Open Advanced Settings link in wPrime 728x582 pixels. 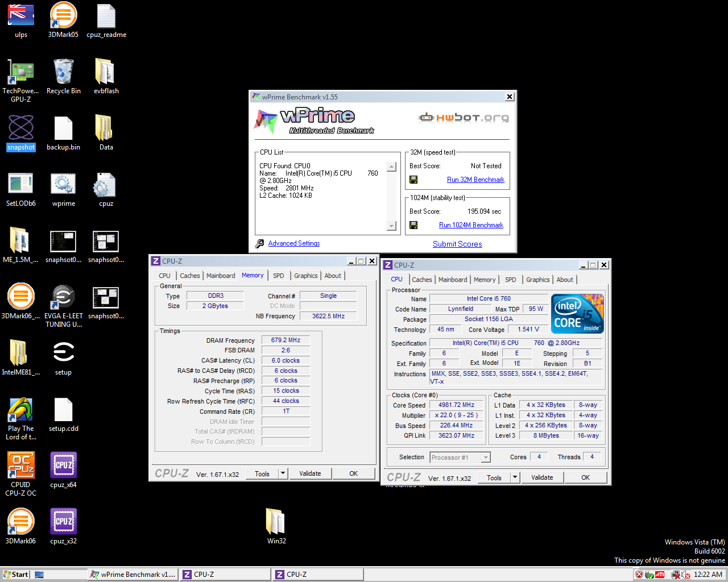coord(294,243)
